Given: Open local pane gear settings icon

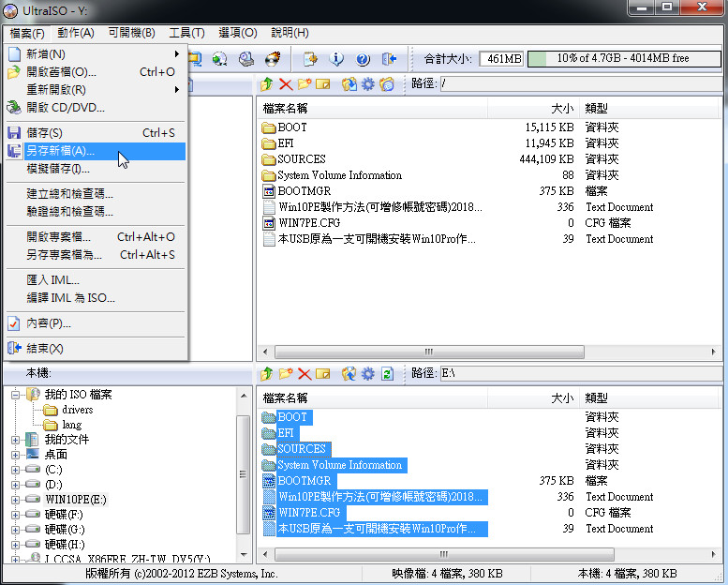Looking at the screenshot, I should (x=367, y=373).
